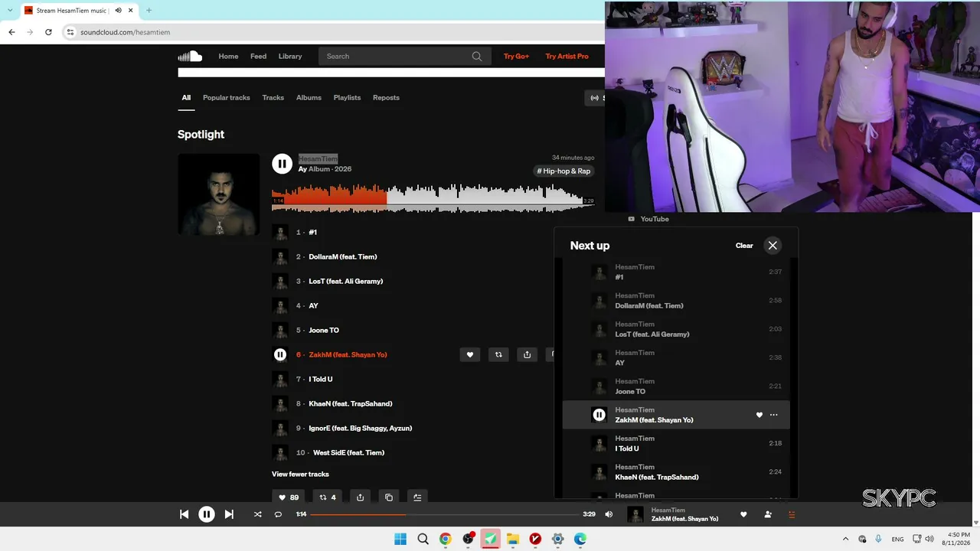Open the browser tab search dropdown

[x=10, y=10]
